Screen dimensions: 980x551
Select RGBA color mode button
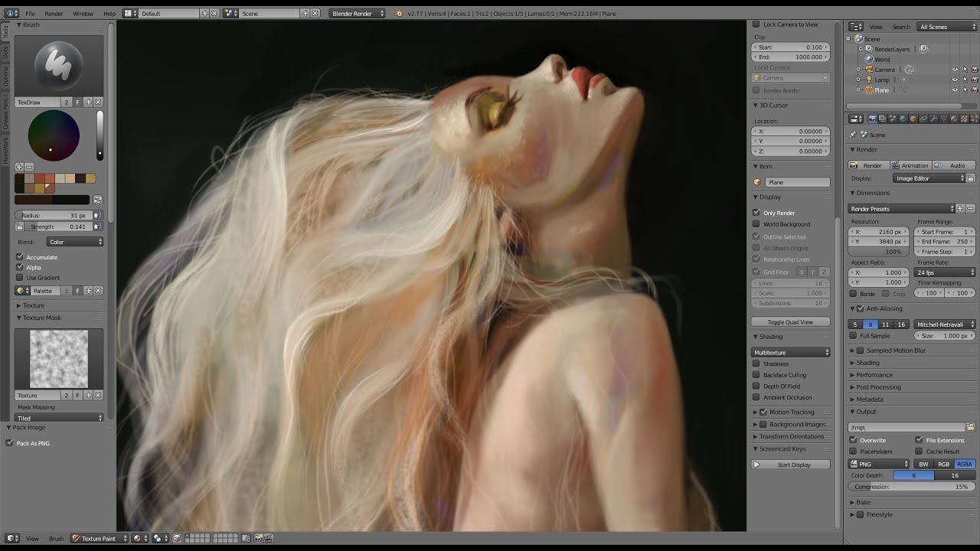tap(965, 464)
